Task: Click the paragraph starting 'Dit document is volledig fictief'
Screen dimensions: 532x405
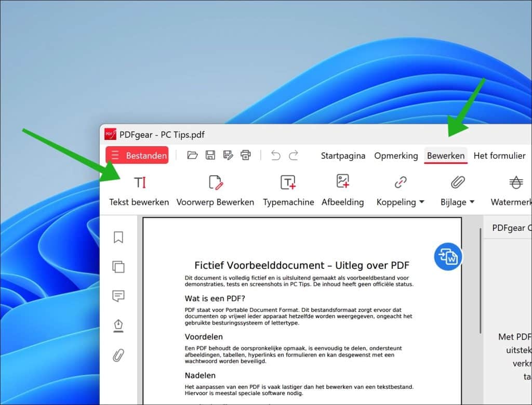Action: point(299,281)
